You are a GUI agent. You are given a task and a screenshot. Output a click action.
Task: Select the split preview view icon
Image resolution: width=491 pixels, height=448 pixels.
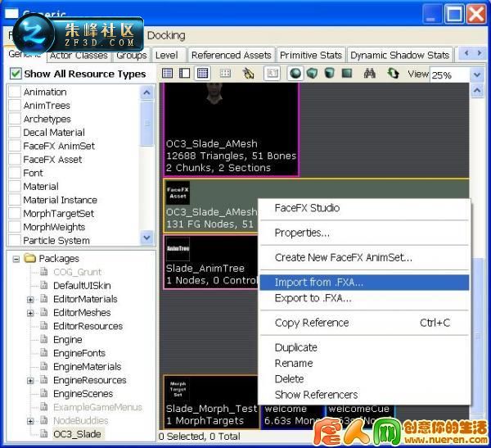[x=184, y=74]
